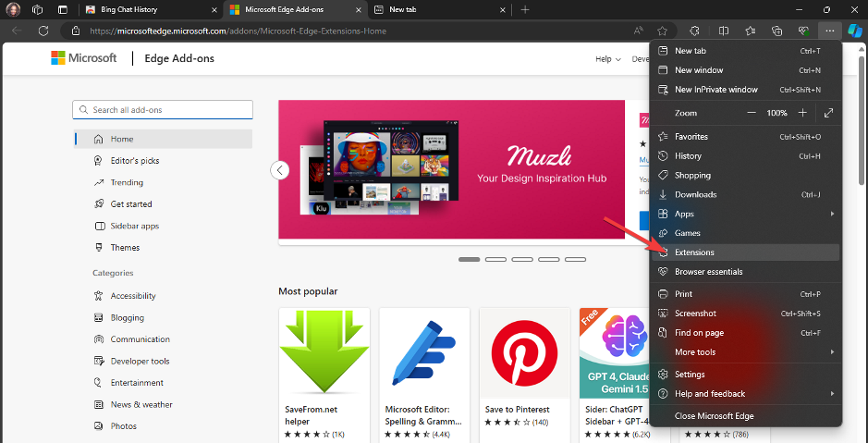Choose Print from the menu
Image resolution: width=868 pixels, height=443 pixels.
[746, 294]
